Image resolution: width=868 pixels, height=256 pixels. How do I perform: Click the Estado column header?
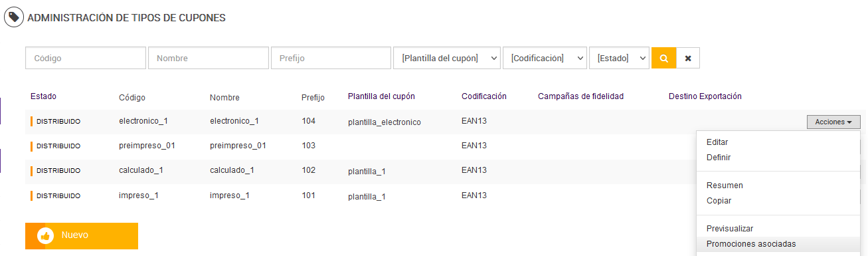coord(43,96)
